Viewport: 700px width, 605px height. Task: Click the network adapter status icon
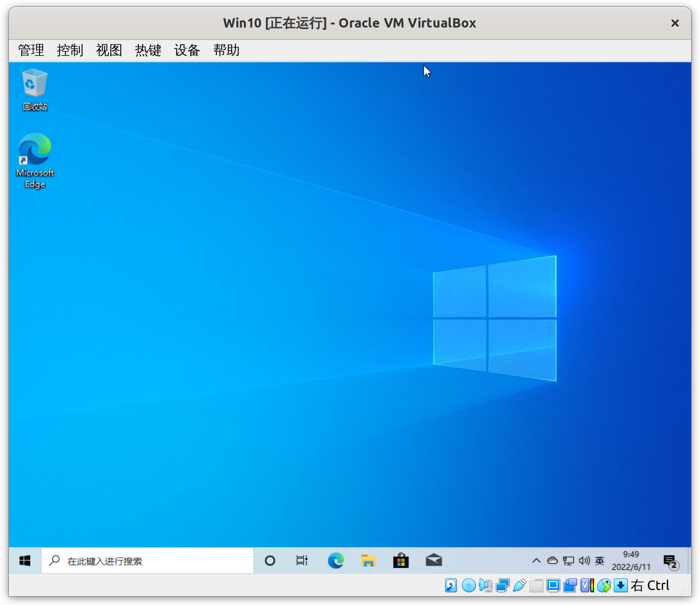coord(502,585)
